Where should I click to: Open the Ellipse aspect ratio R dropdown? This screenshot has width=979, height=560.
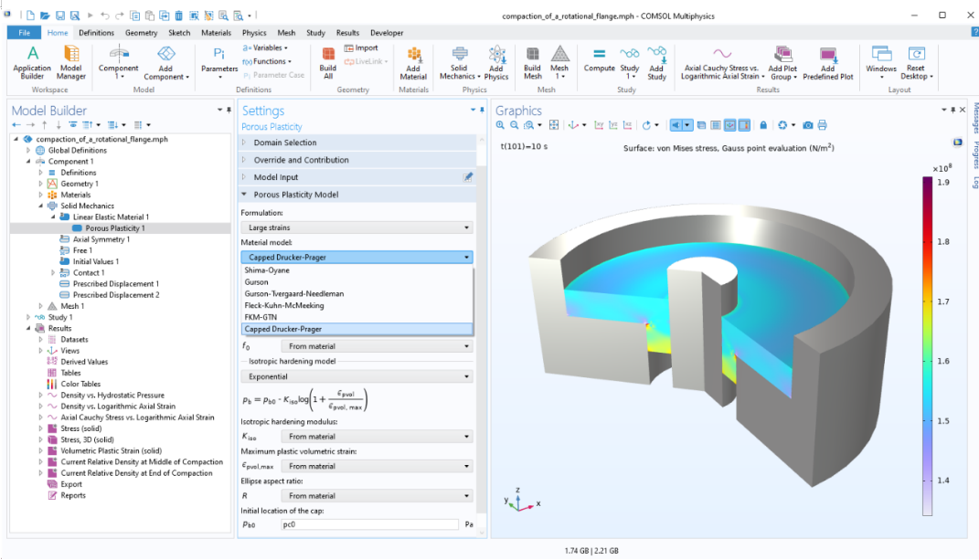point(377,496)
